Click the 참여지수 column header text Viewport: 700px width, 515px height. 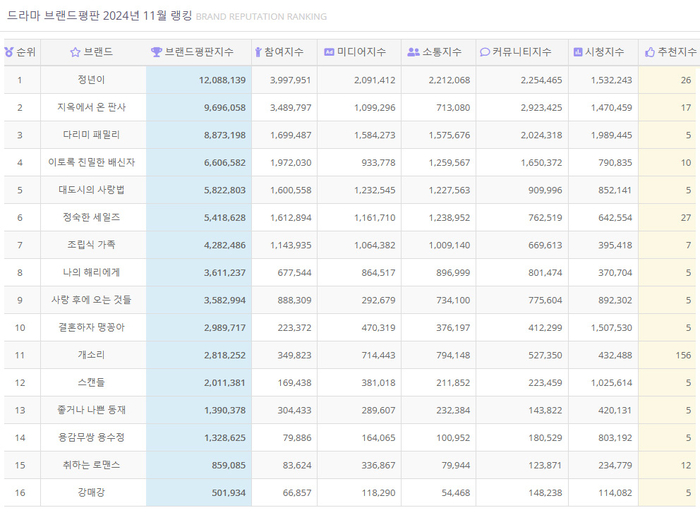pyautogui.click(x=284, y=52)
